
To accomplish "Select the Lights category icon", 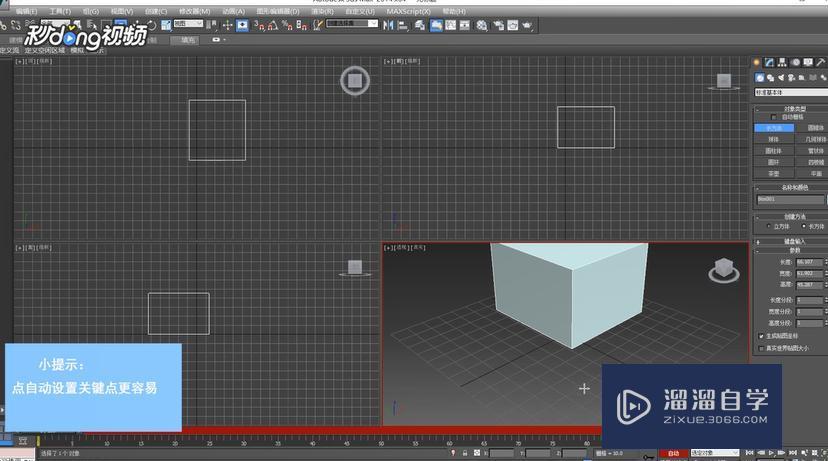I will pyautogui.click(x=781, y=78).
